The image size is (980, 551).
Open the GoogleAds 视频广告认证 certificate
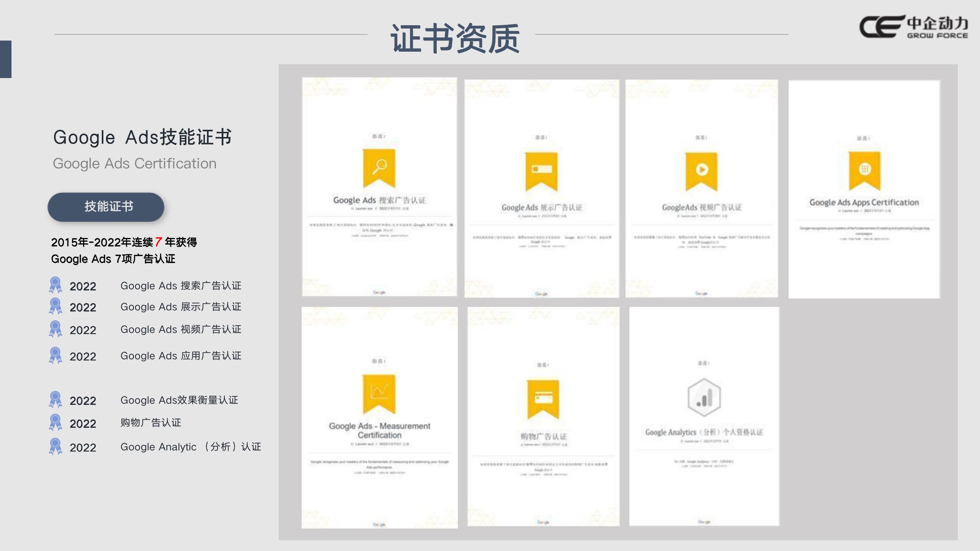point(702,189)
